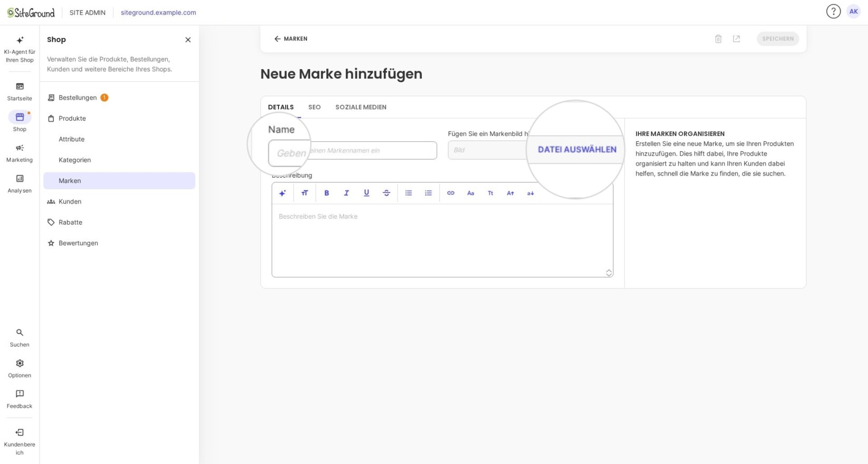
Task: Click the uppercase A-arrow-up icon
Action: point(510,193)
